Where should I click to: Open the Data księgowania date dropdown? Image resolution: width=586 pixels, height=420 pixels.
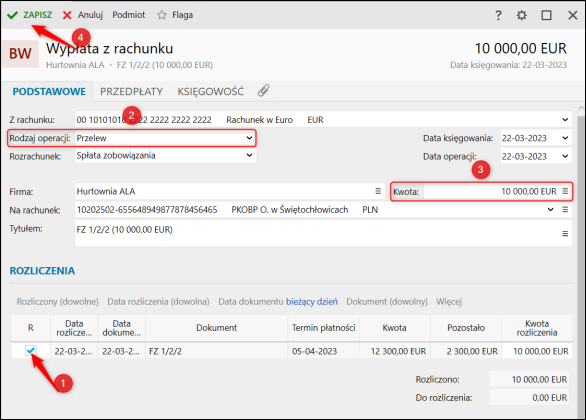(565, 138)
